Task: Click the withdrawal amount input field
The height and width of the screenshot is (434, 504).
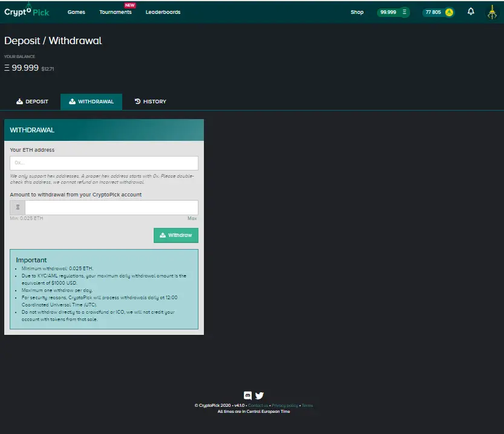Action: tap(111, 207)
